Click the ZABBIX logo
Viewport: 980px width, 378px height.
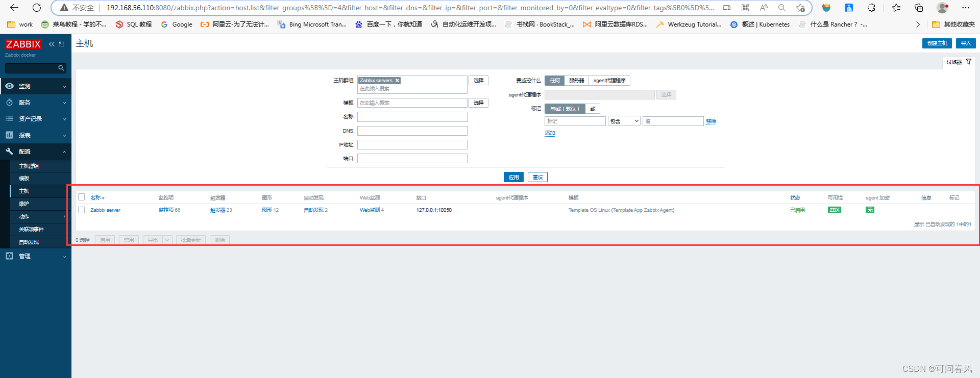pos(23,44)
